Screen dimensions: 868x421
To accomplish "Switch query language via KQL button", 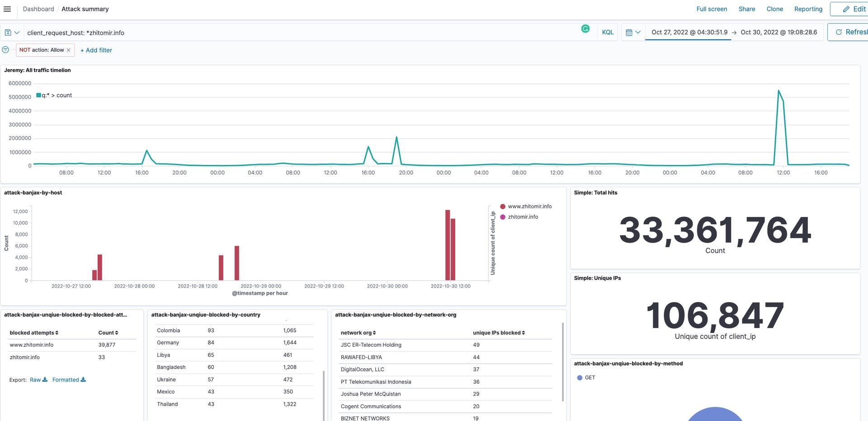I will (x=608, y=33).
